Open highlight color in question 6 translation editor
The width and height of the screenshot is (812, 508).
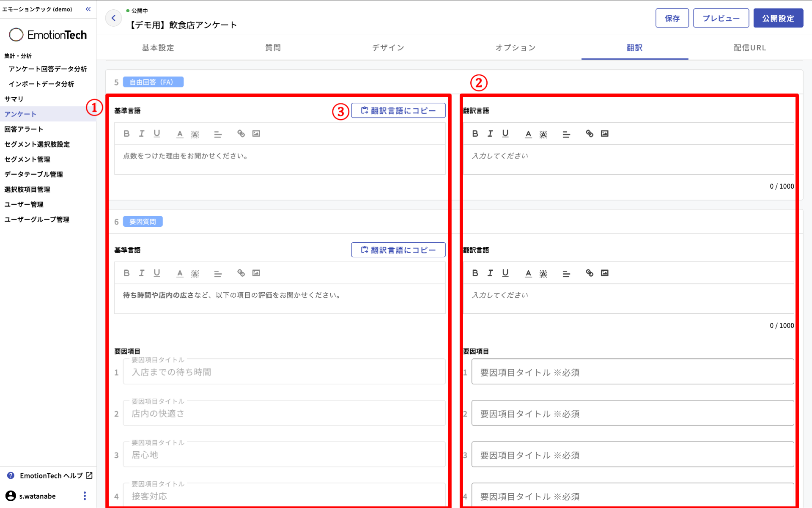coord(543,273)
